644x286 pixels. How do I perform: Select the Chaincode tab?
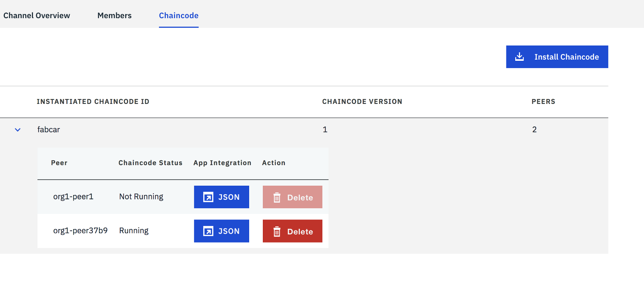(x=179, y=15)
